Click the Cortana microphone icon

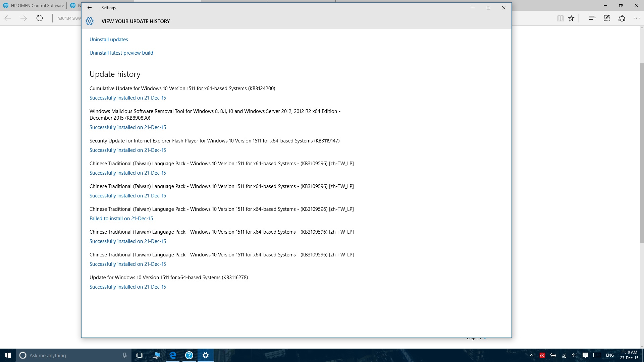[x=124, y=355]
